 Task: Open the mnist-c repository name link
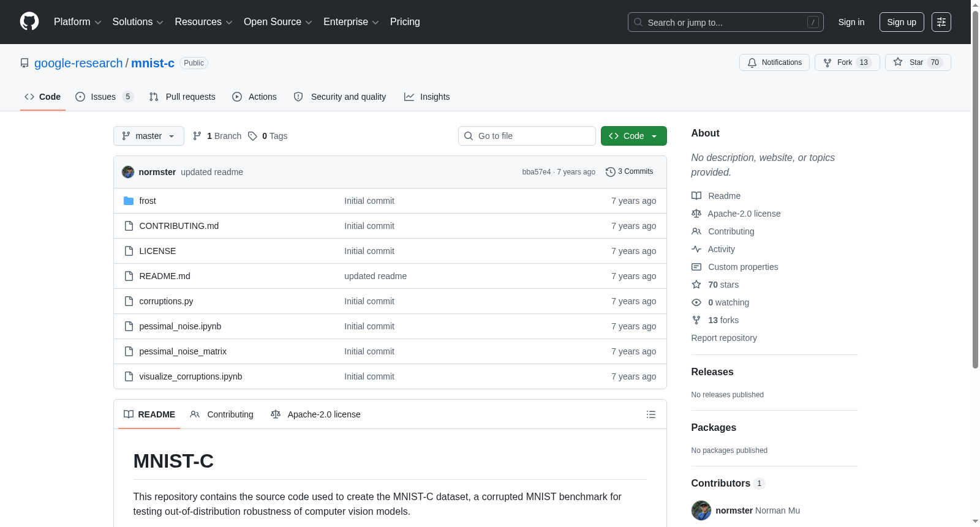pos(153,63)
